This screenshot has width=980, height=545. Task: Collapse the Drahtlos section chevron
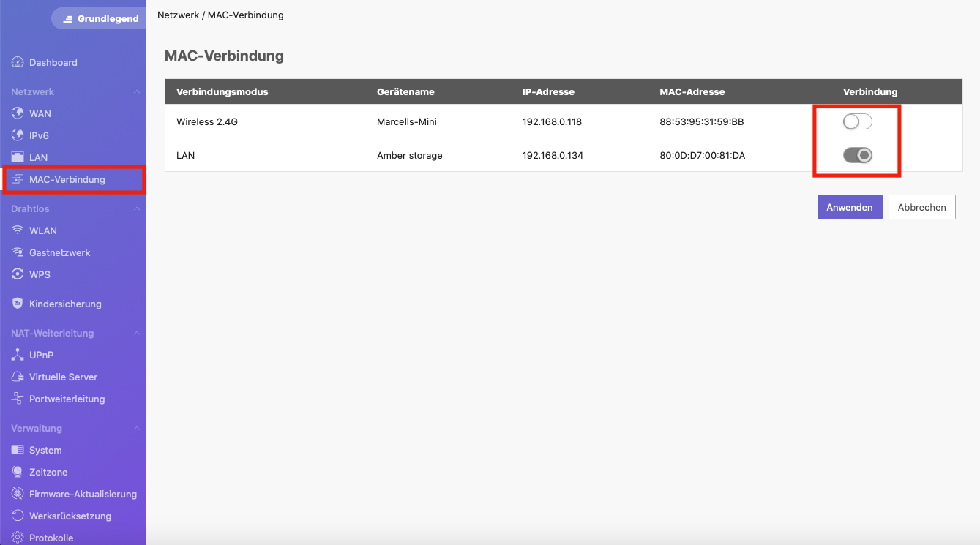(x=136, y=208)
